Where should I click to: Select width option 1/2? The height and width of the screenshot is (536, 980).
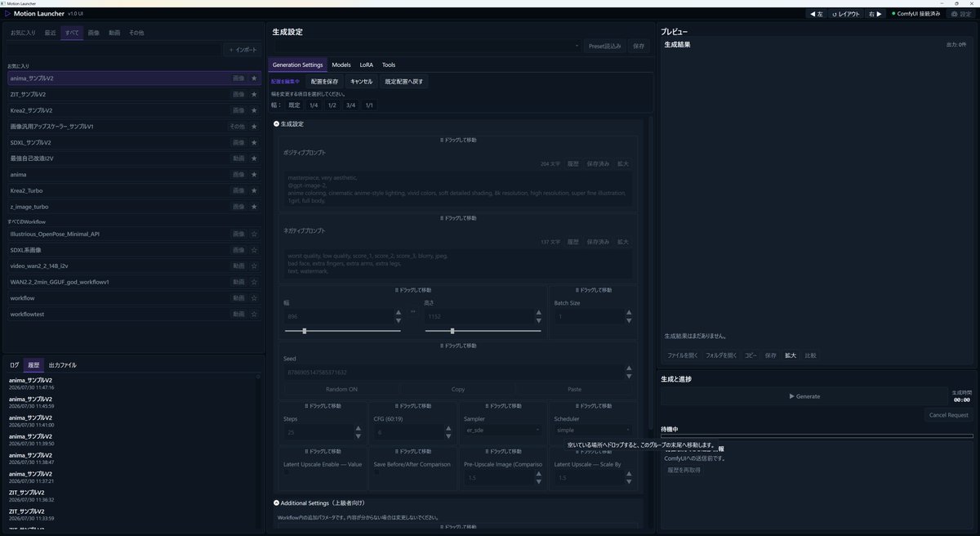[332, 105]
